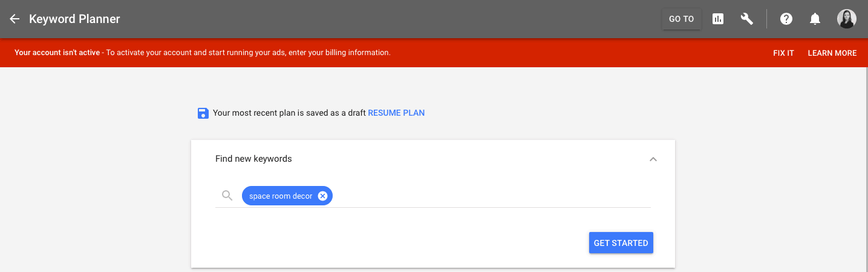The image size is (868, 272).
Task: Click the magnifying glass search icon
Action: (227, 196)
